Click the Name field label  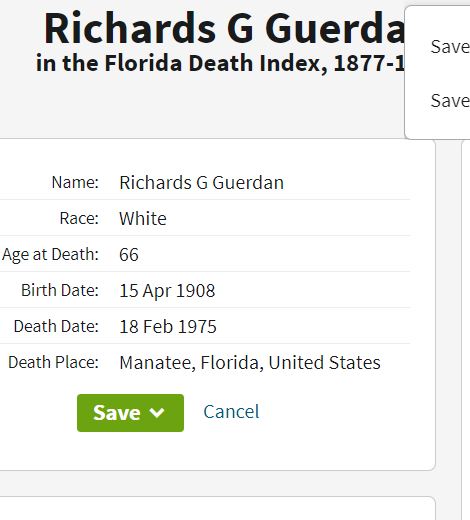[x=75, y=182]
